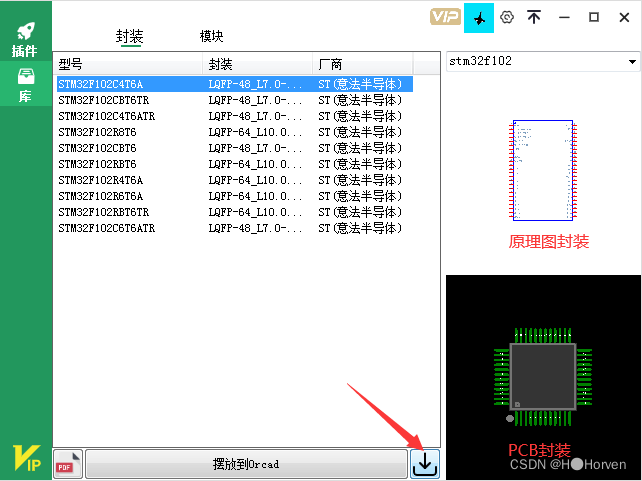Viewport: 642px width, 481px height.
Task: Open the PDF datasheet icon
Action: click(68, 464)
